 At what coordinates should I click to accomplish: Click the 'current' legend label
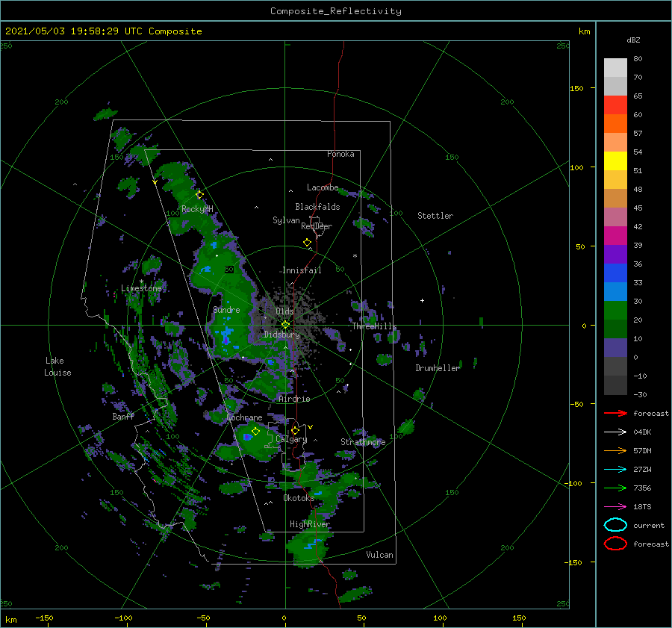(x=649, y=525)
